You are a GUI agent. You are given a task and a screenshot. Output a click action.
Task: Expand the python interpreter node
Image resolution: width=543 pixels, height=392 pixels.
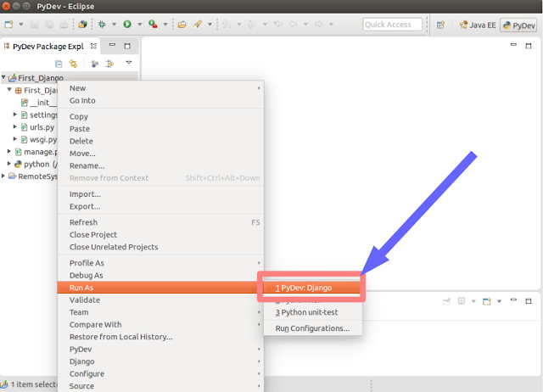point(9,164)
